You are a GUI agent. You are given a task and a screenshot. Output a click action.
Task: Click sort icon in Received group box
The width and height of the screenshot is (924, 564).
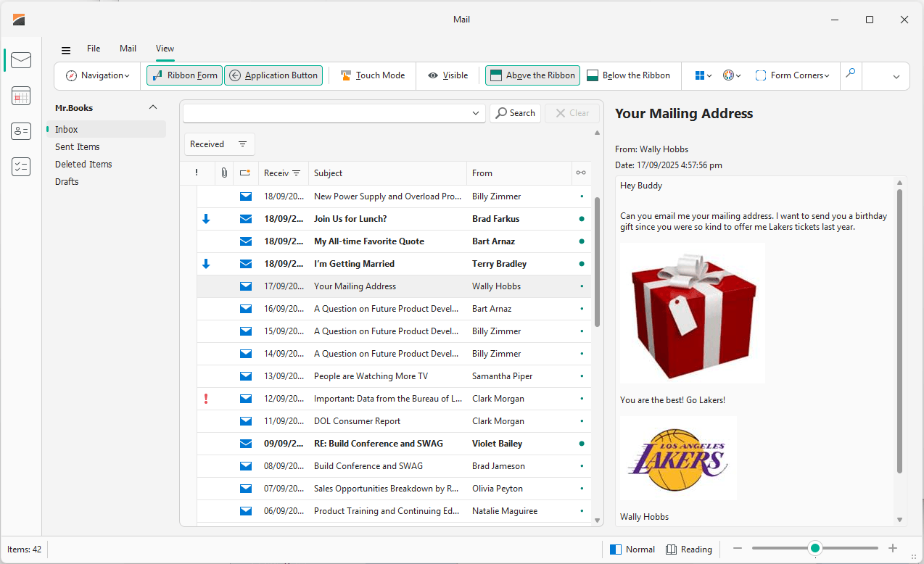pyautogui.click(x=242, y=144)
